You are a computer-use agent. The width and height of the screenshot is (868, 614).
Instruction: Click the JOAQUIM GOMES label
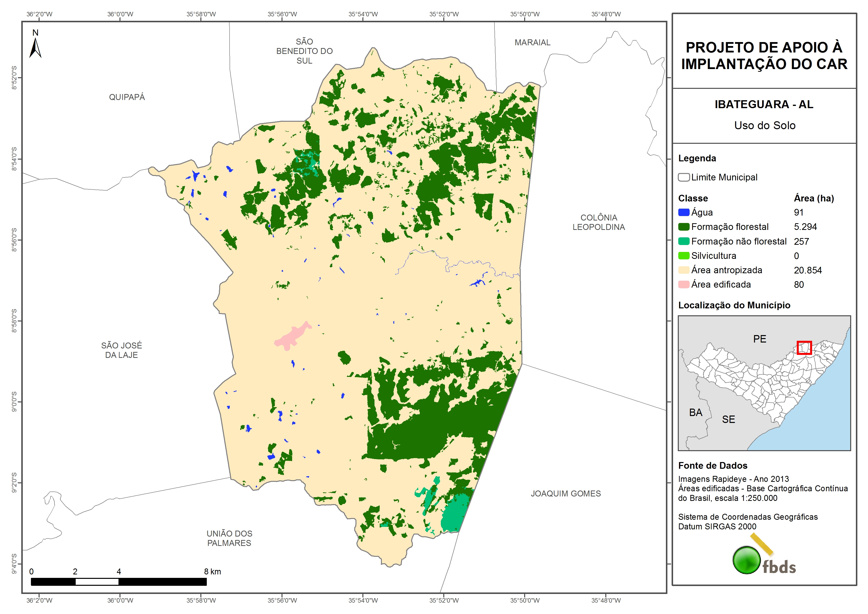[x=565, y=493]
